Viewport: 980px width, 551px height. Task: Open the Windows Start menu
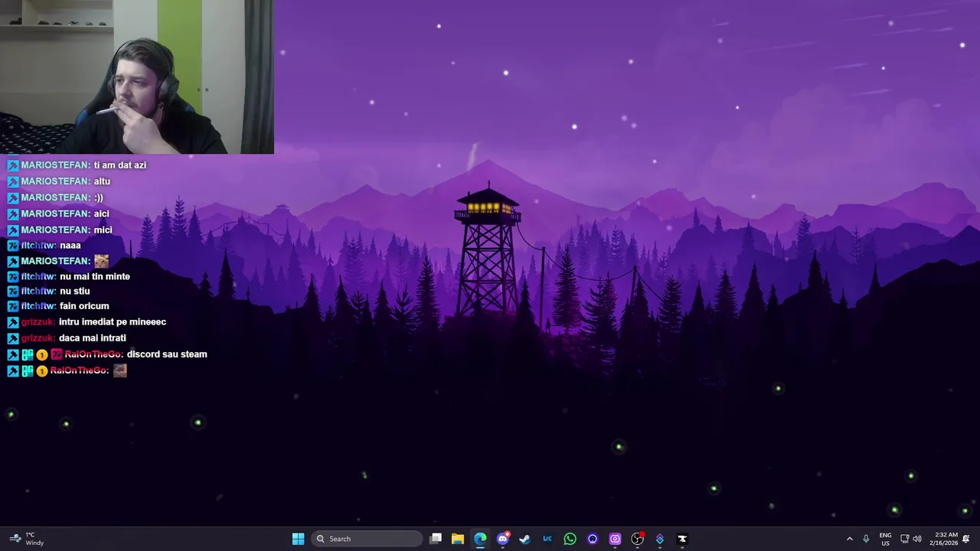(298, 539)
